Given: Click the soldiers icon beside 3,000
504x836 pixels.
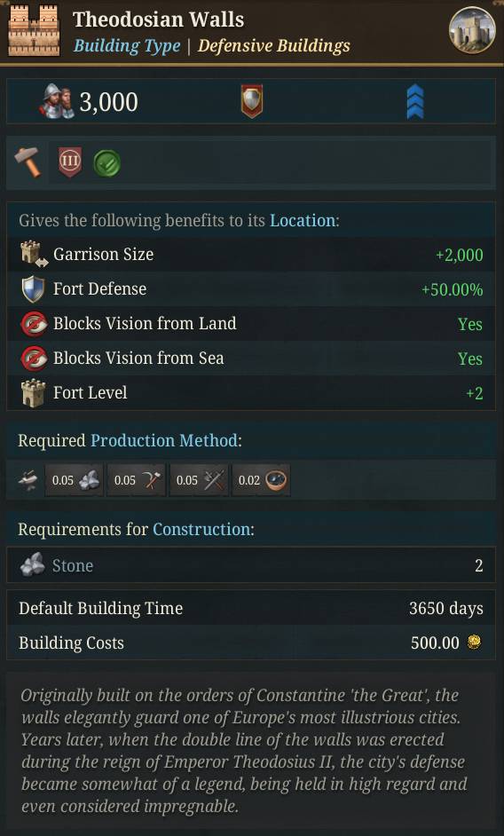Looking at the screenshot, I should tap(57, 101).
